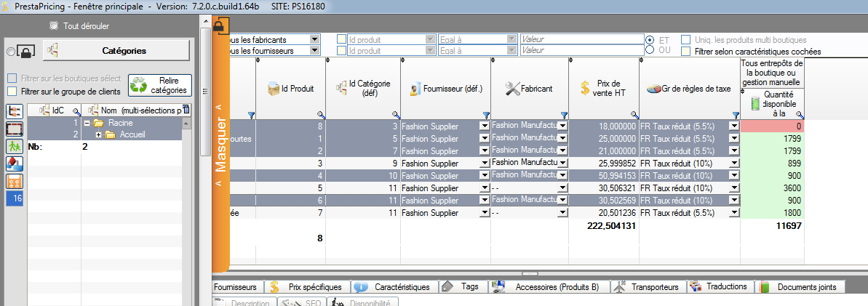Click the green people icon in sidebar
Viewport: 868px width, 306px height.
(14, 145)
